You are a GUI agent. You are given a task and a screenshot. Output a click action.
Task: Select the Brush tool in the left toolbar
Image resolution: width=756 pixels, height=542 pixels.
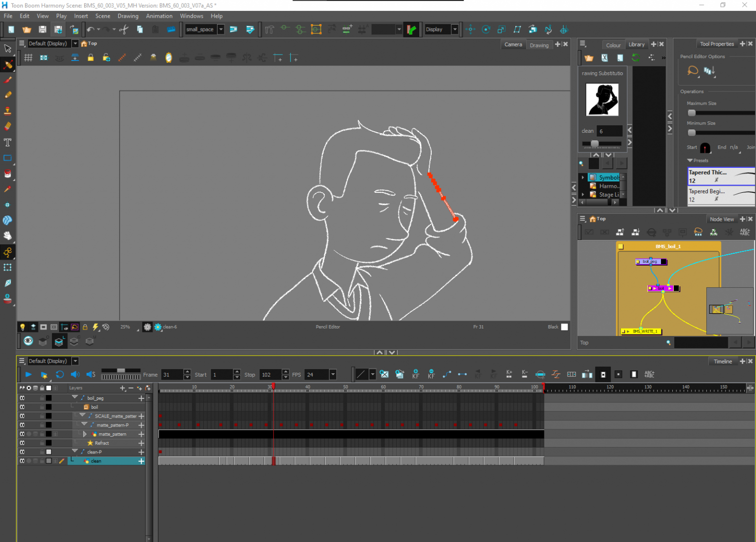tap(8, 80)
